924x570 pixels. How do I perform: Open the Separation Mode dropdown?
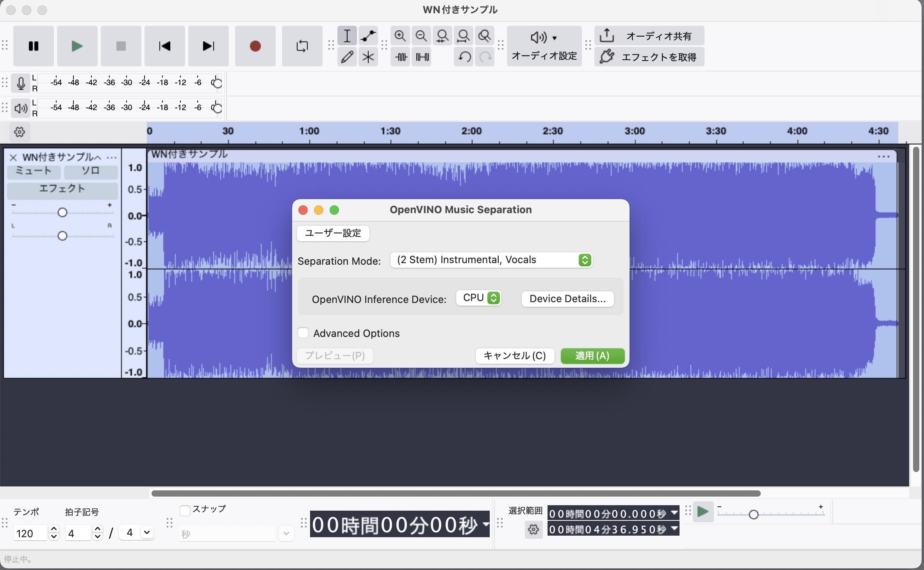[491, 260]
